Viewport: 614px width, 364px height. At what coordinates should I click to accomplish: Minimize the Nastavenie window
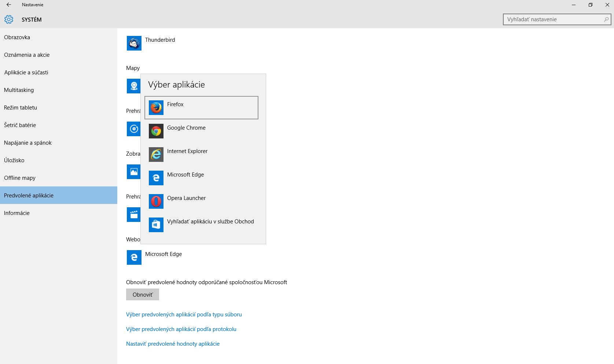(x=573, y=5)
